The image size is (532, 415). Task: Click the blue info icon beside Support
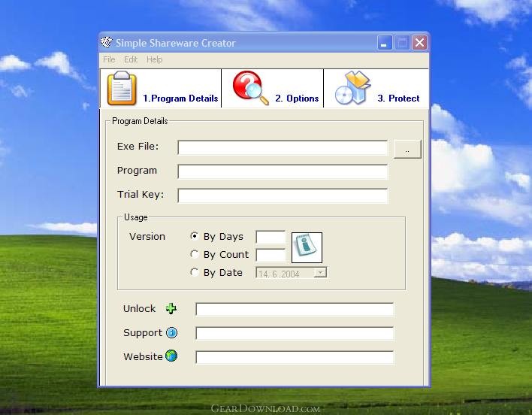click(171, 332)
